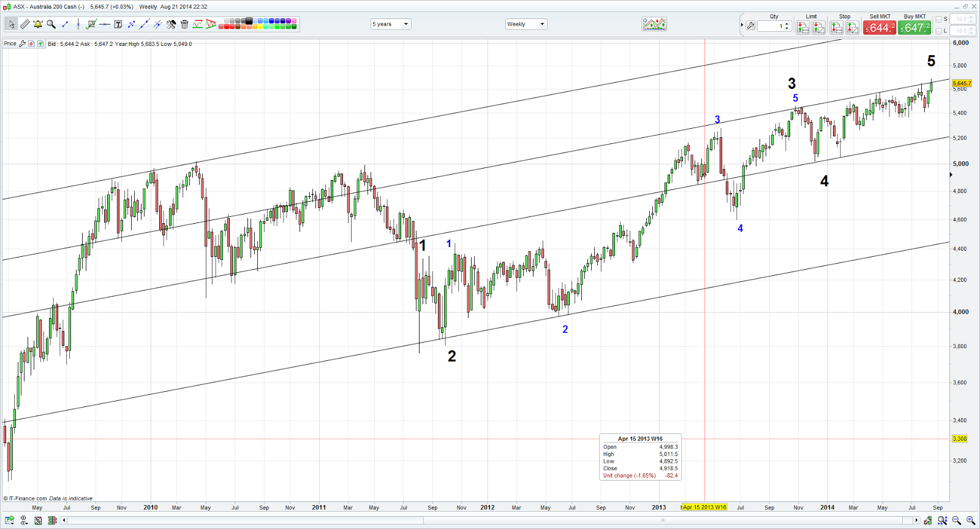
Task: Click the green up arrow beside Price
Action: [x=40, y=44]
